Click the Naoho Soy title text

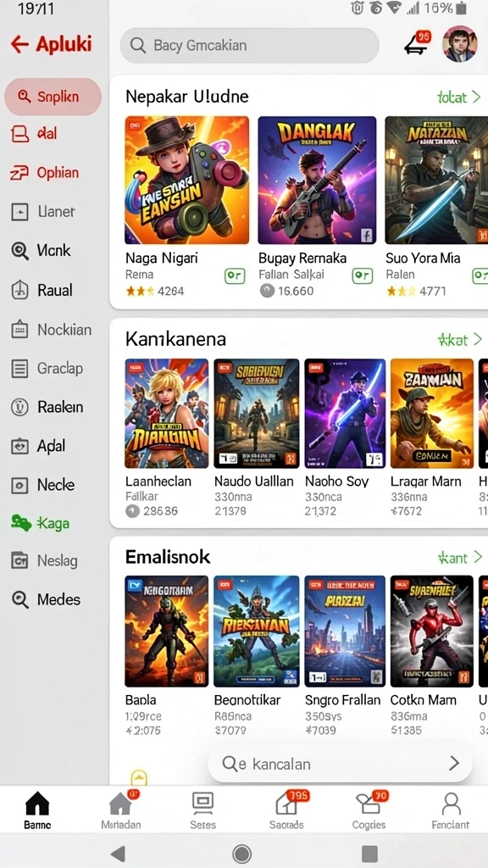337,481
